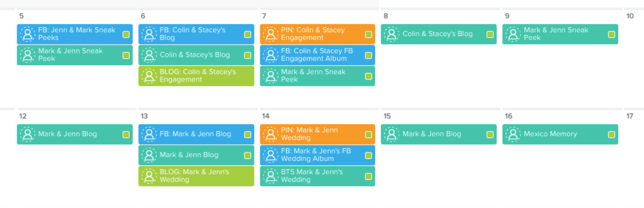
Task: Click avatar icon on PIN: Colin & Stacey Engagement
Action: coord(271,34)
